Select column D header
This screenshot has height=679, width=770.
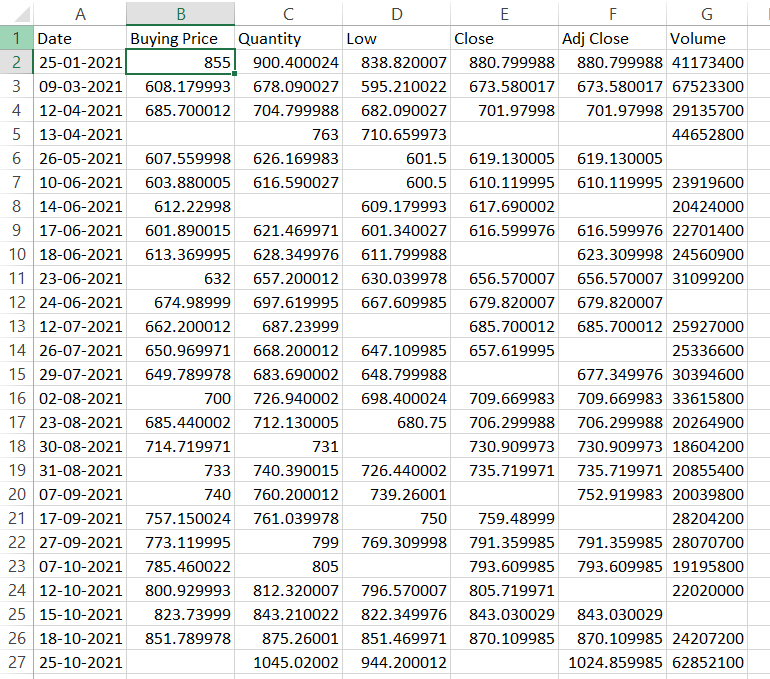point(396,14)
